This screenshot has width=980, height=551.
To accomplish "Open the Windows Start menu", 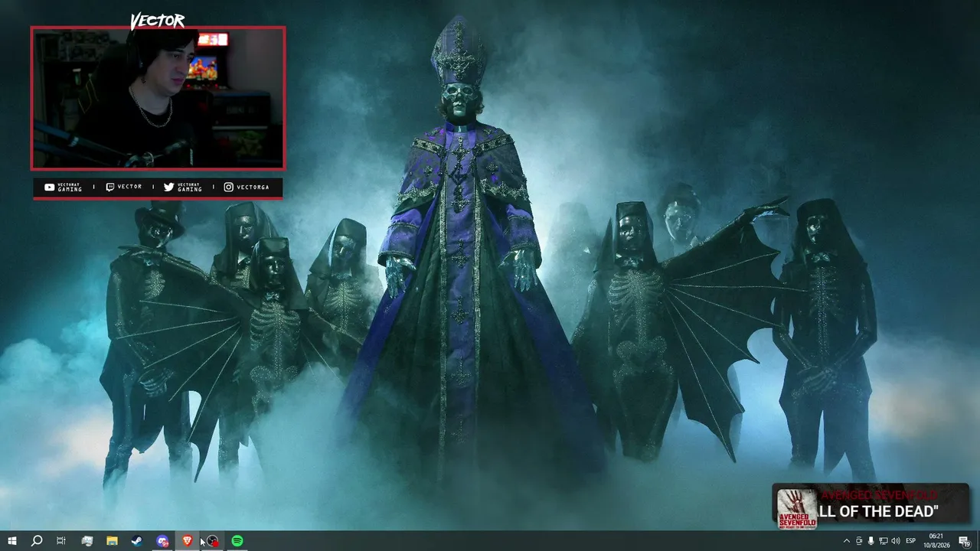I will tap(12, 541).
